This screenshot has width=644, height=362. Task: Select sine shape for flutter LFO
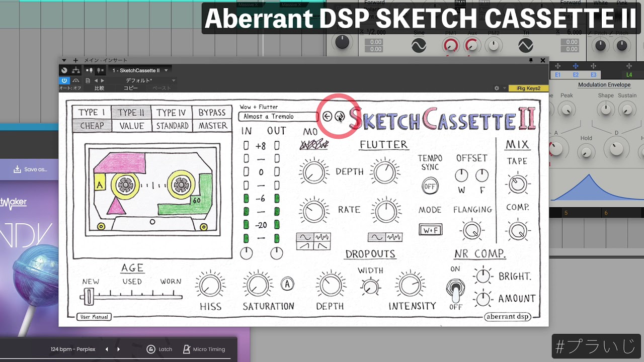tap(377, 237)
